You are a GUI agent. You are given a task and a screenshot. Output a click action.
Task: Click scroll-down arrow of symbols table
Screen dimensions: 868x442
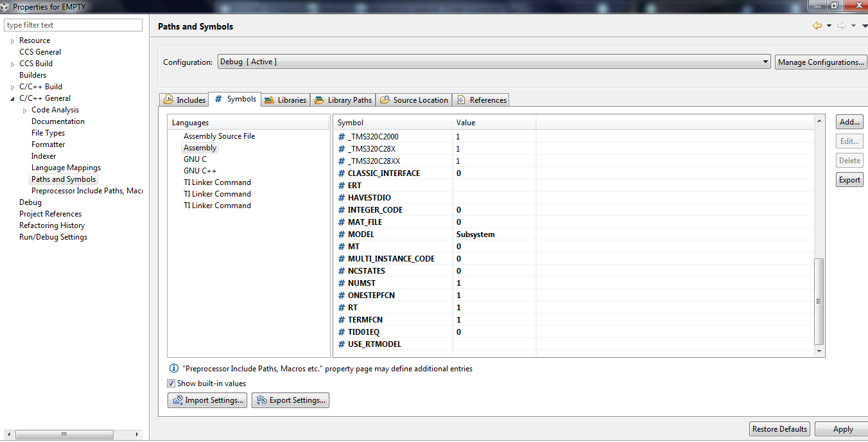click(819, 351)
